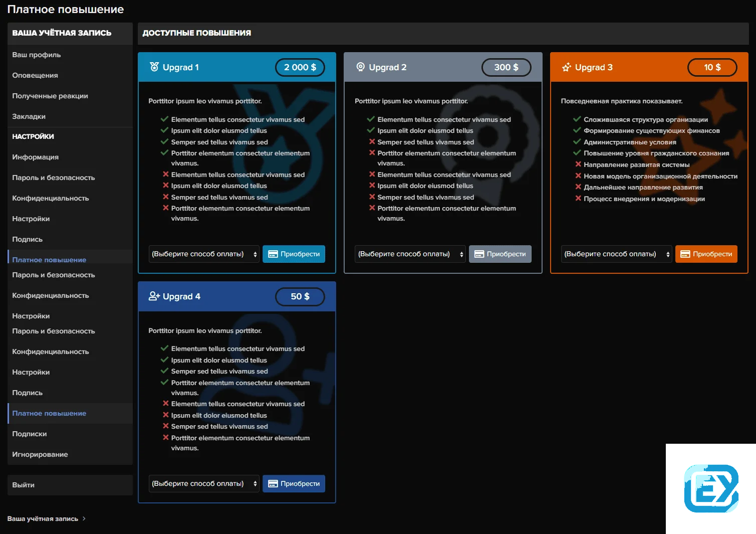The image size is (756, 534).
Task: Click the medal icon on Upgrad 1 header
Action: [154, 66]
